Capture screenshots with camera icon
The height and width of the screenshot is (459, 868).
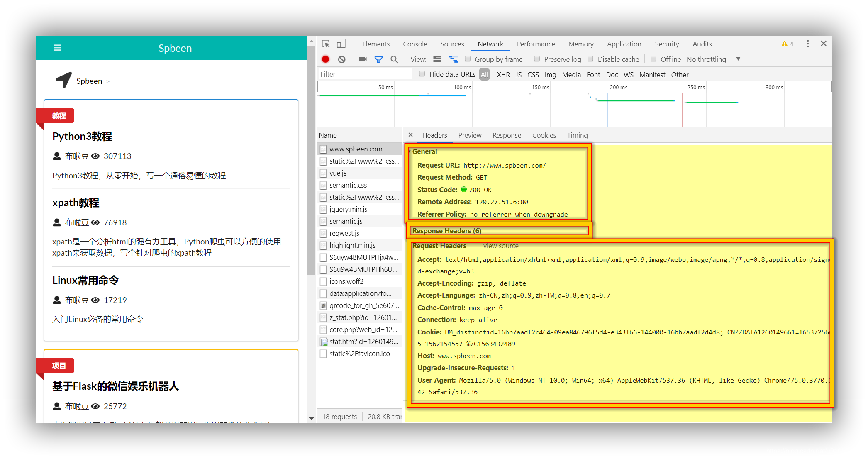(363, 59)
